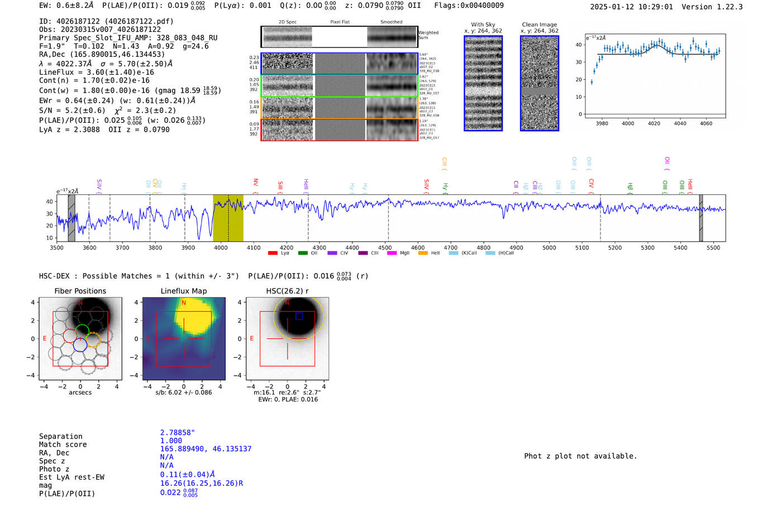782x532 pixels.
Task: Select the blue-bordered 2D spectrum row
Action: click(x=339, y=64)
